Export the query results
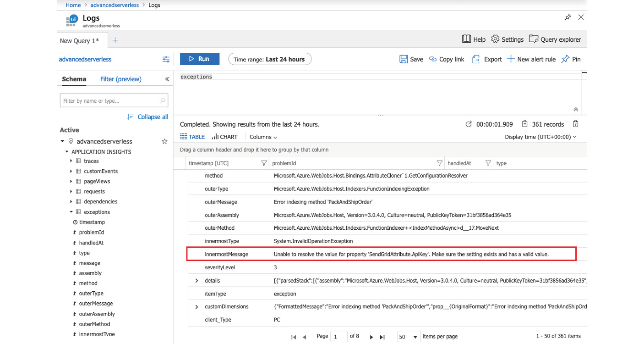The image size is (644, 344). [487, 59]
